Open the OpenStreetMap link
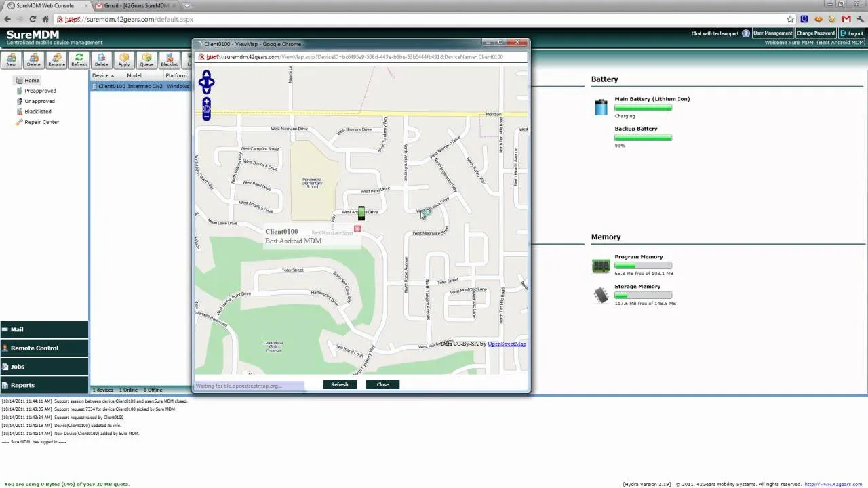Screen dimensions: 868x488 pos(507,344)
